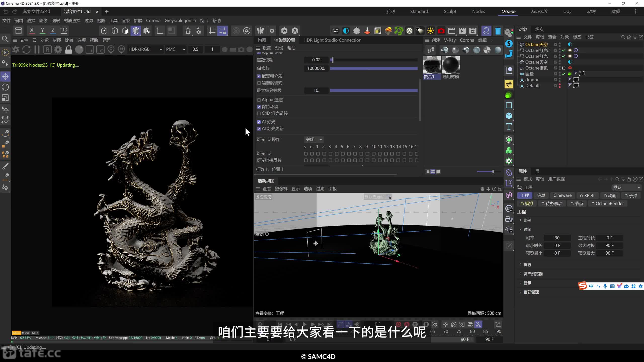Click the OctaneRender attributes button
This screenshot has height=362, width=644.
pos(607,204)
